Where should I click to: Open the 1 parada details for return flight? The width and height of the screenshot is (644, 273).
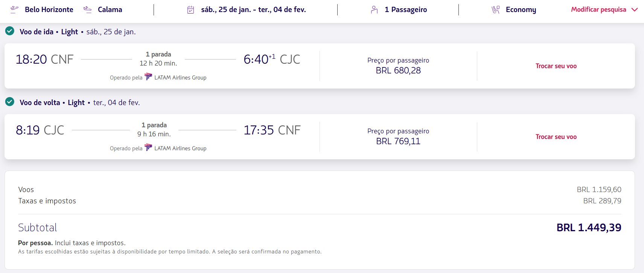154,125
